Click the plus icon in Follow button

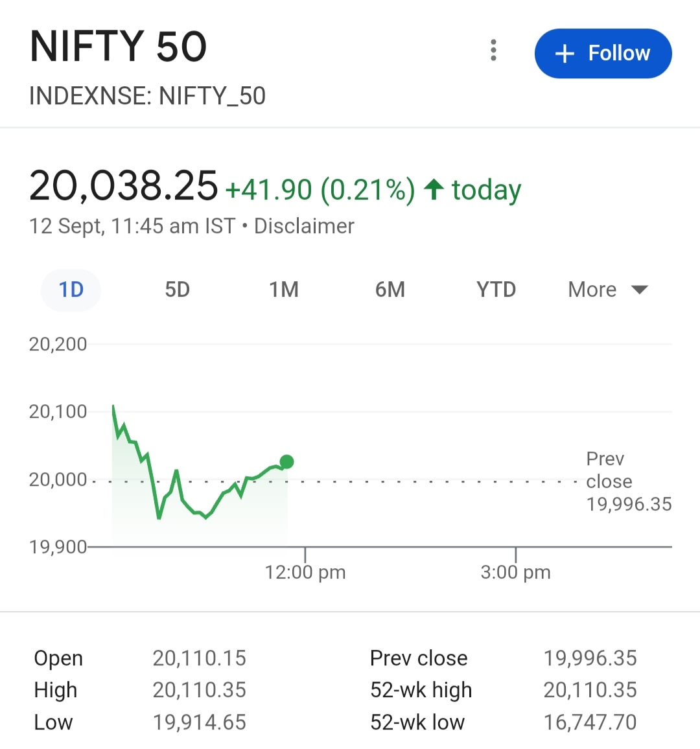(565, 54)
